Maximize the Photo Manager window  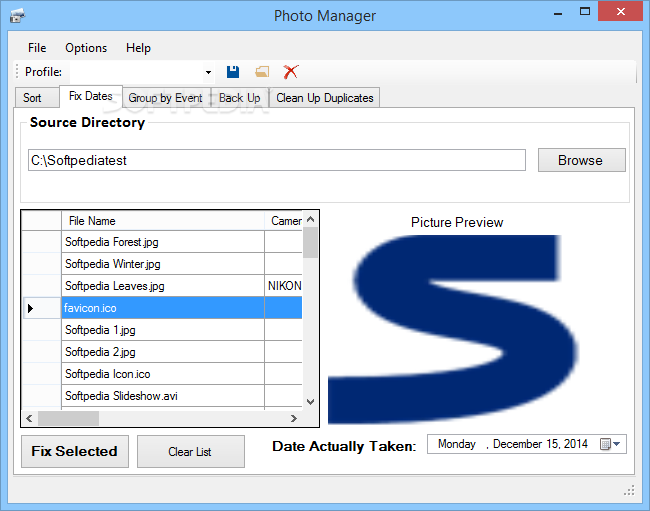585,12
